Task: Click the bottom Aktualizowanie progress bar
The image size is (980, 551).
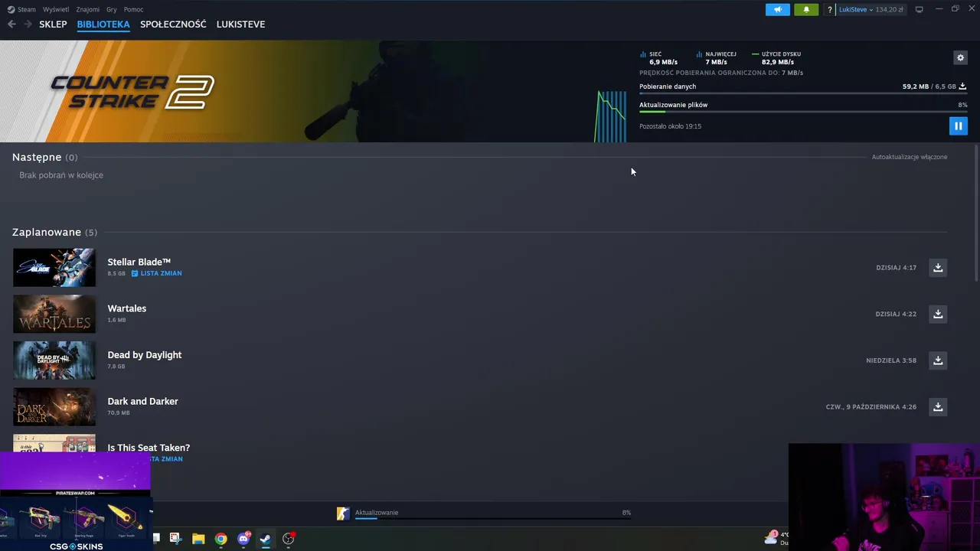Action: [x=493, y=518]
